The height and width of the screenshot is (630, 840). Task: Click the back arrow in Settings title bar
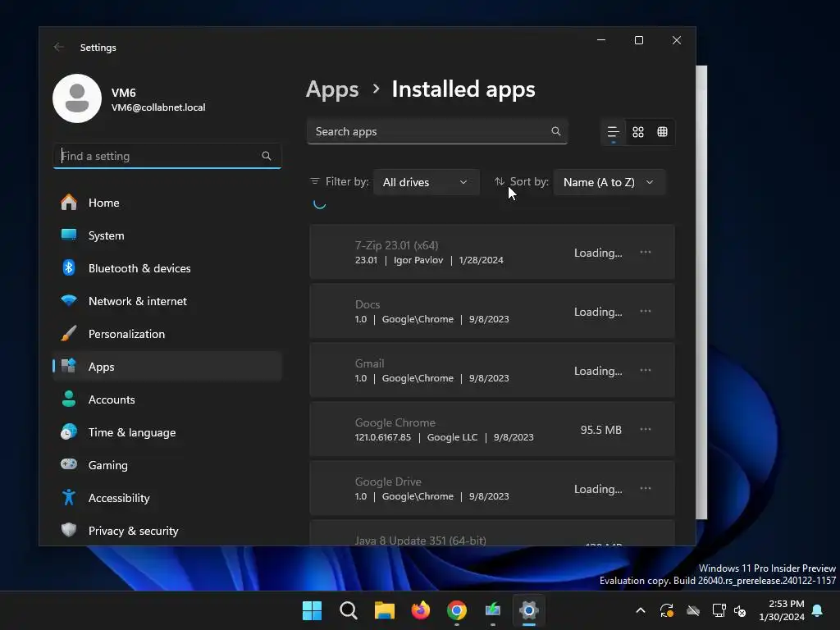[x=59, y=47]
